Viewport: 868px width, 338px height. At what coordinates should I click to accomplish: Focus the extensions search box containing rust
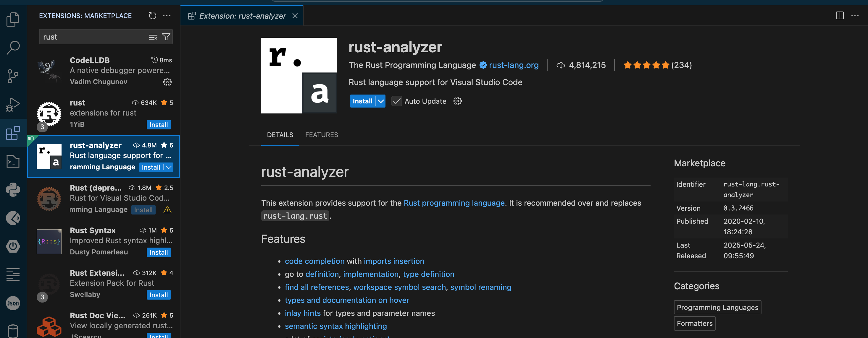pyautogui.click(x=94, y=37)
